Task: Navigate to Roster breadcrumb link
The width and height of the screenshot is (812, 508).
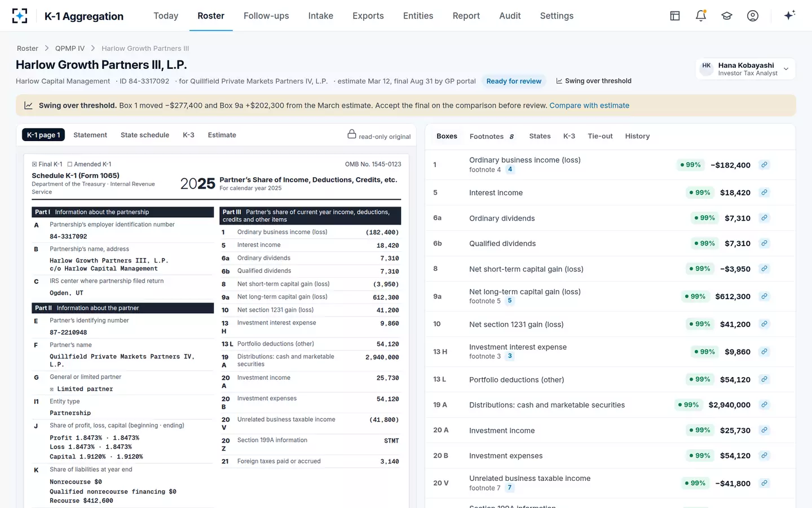Action: click(x=28, y=49)
